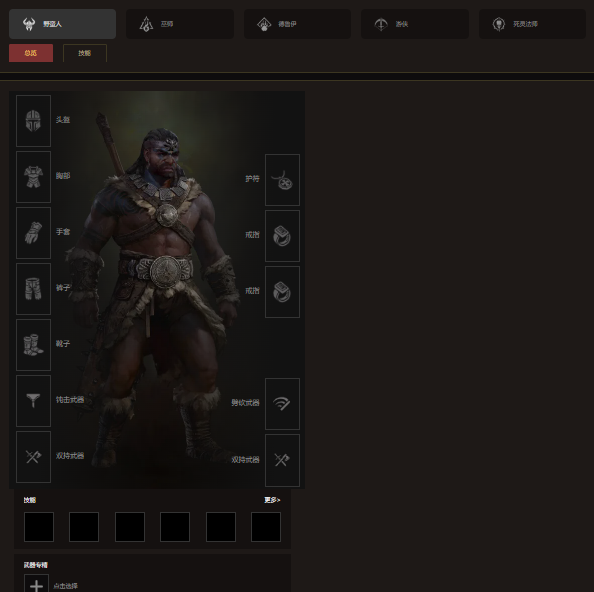Choose the gloves (手套) equipment slot
Image resolution: width=594 pixels, height=592 pixels.
pos(33,233)
